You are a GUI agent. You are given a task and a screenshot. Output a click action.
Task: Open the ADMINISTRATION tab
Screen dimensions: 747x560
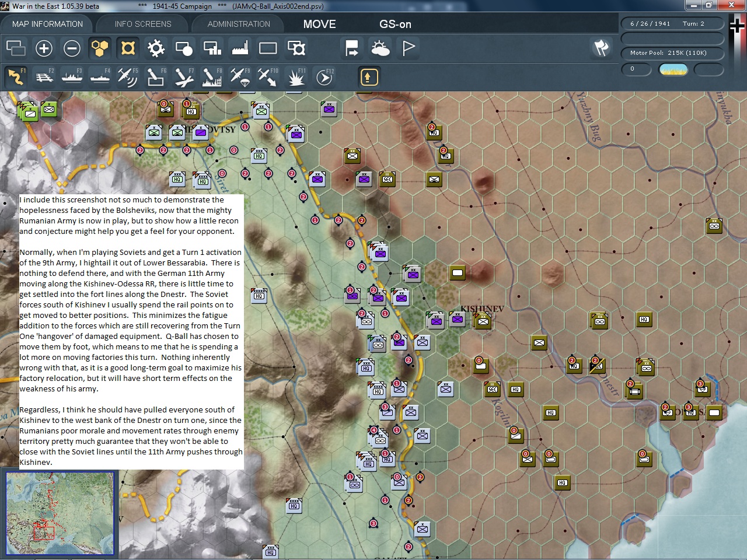pyautogui.click(x=239, y=24)
